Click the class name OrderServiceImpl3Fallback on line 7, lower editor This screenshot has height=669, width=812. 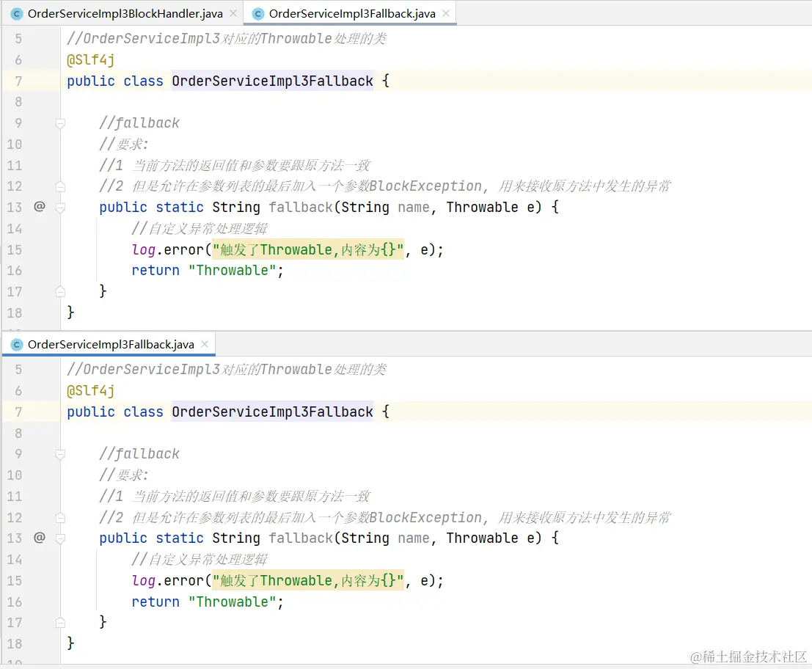coord(272,412)
